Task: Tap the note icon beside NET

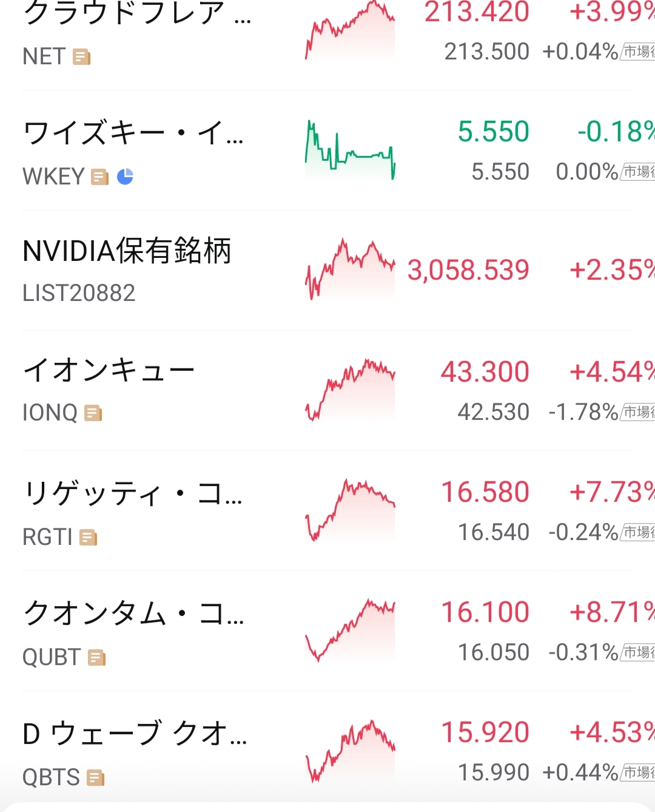Action: coord(81,57)
